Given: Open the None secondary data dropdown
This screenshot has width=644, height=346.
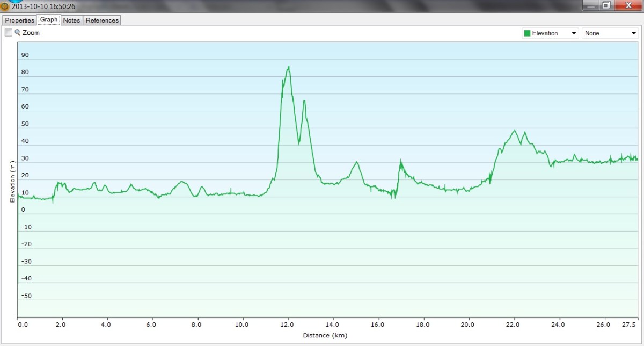Looking at the screenshot, I should (610, 33).
